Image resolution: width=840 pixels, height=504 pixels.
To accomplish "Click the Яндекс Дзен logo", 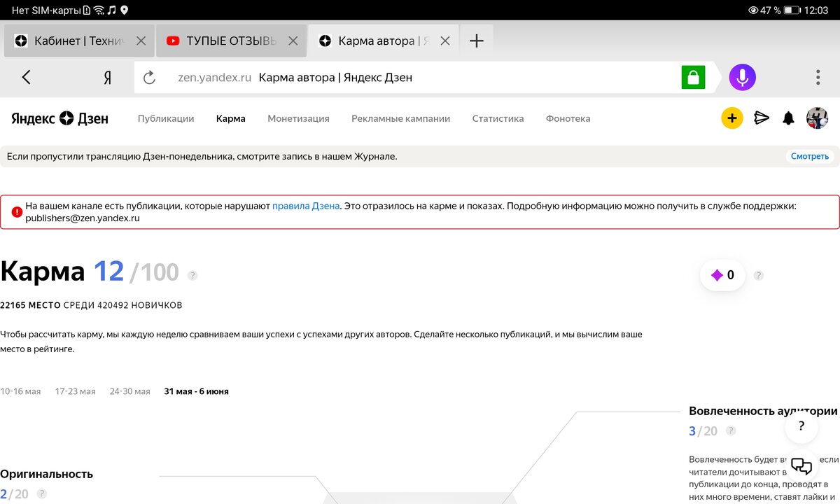I will tap(59, 118).
